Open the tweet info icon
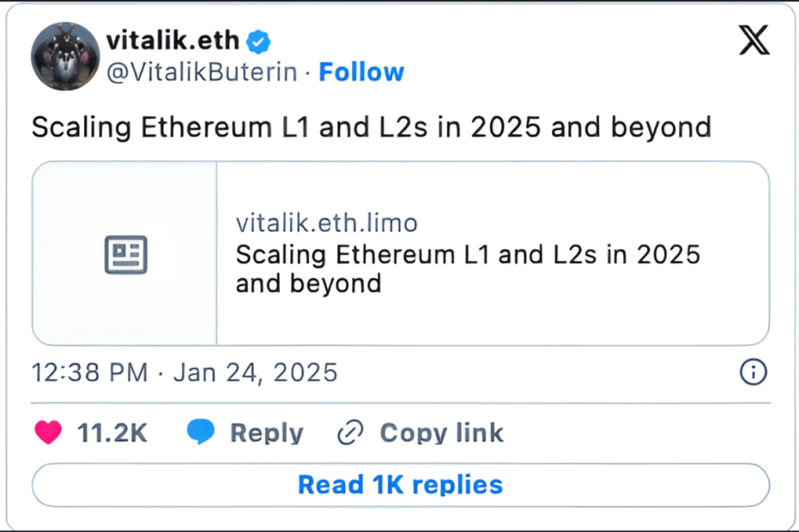799x532 pixels. click(753, 372)
